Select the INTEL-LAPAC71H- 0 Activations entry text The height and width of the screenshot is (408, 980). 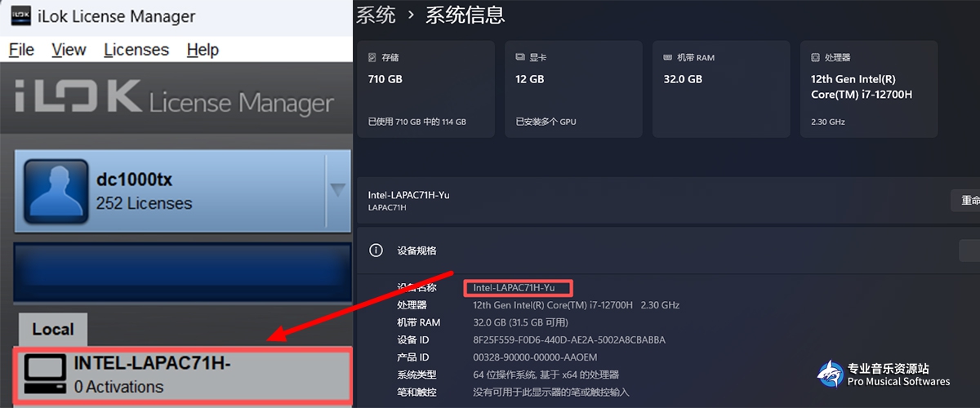(x=152, y=375)
